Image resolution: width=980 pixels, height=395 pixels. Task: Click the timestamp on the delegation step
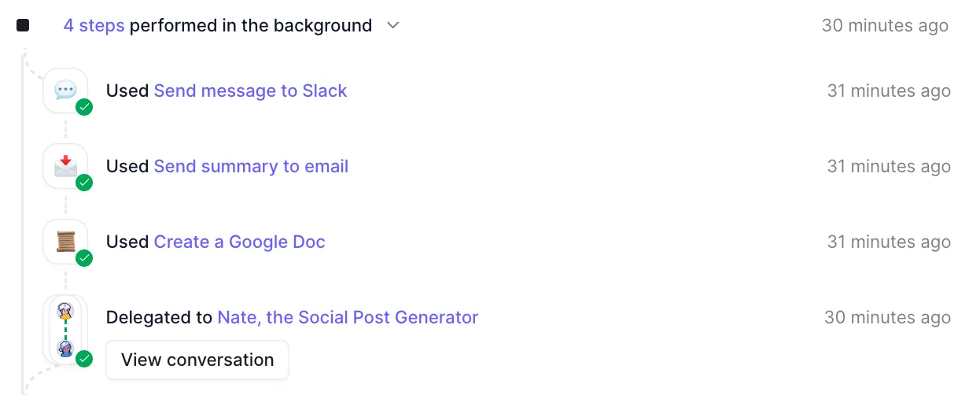click(x=887, y=317)
